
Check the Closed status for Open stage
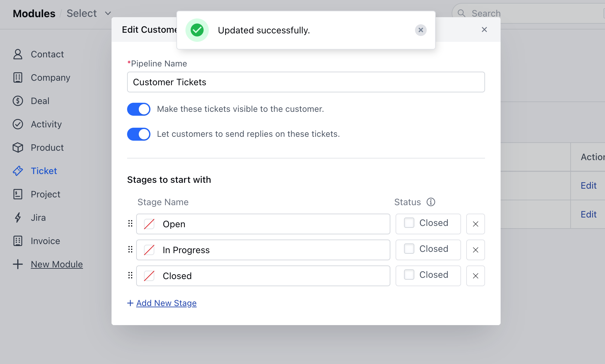(x=409, y=223)
